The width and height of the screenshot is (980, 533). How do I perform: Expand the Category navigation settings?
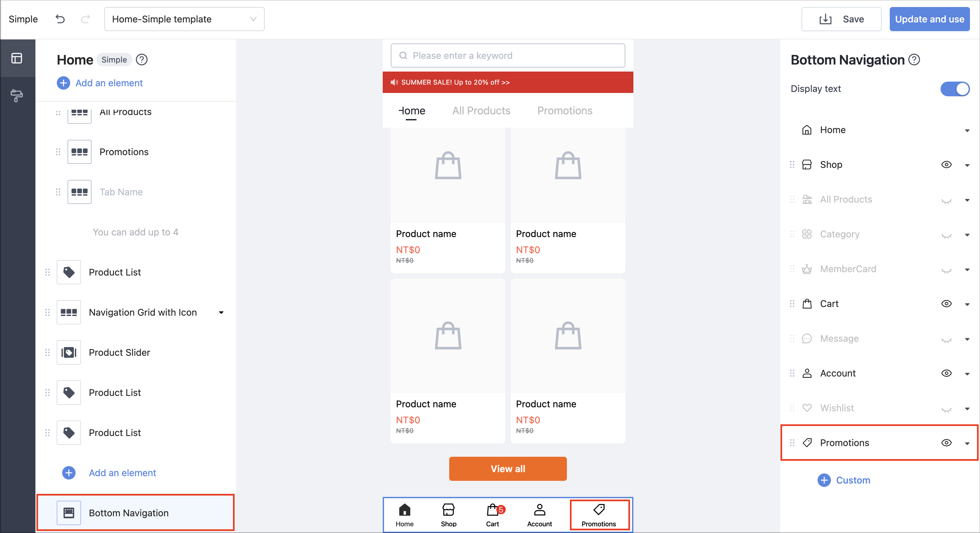click(967, 235)
